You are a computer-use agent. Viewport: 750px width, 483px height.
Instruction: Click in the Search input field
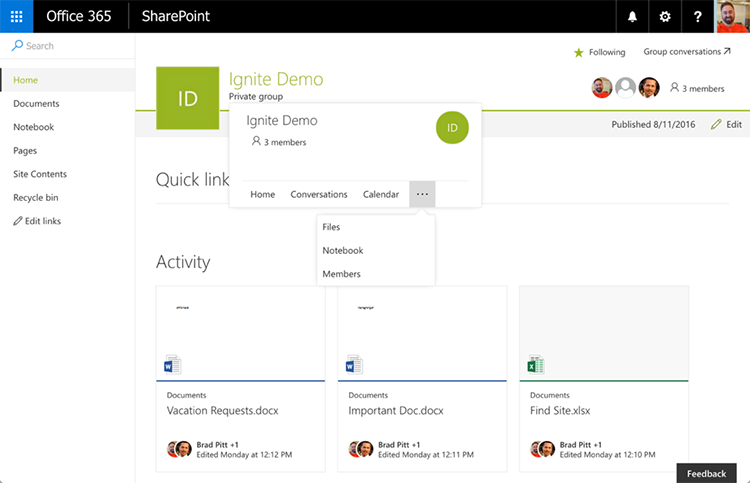tap(67, 45)
